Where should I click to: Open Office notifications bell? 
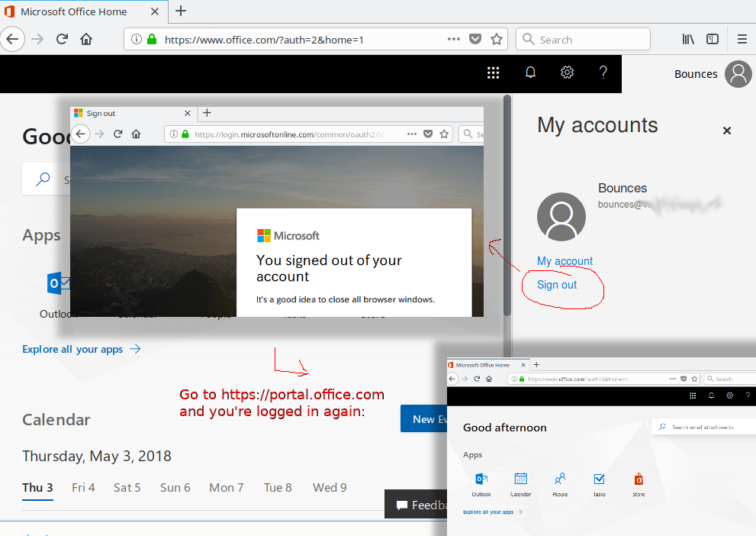pos(530,73)
